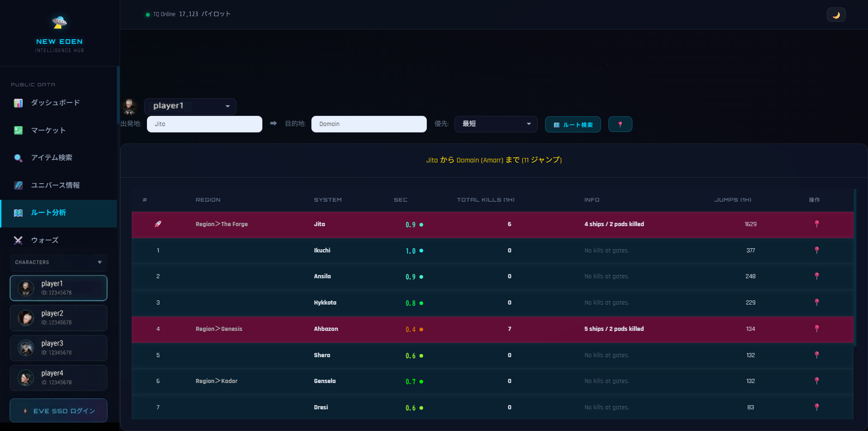Click the player1 avatar above the origin field
This screenshot has width=868, height=431.
pos(130,107)
